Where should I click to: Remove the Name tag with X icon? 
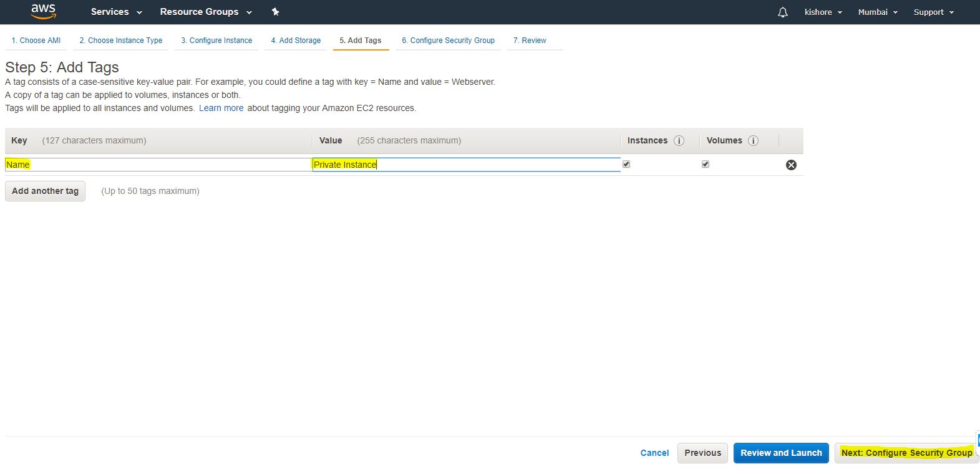791,165
